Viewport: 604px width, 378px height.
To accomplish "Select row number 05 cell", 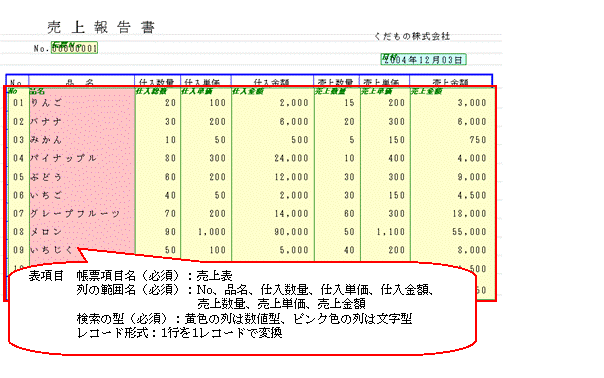I will coord(18,177).
